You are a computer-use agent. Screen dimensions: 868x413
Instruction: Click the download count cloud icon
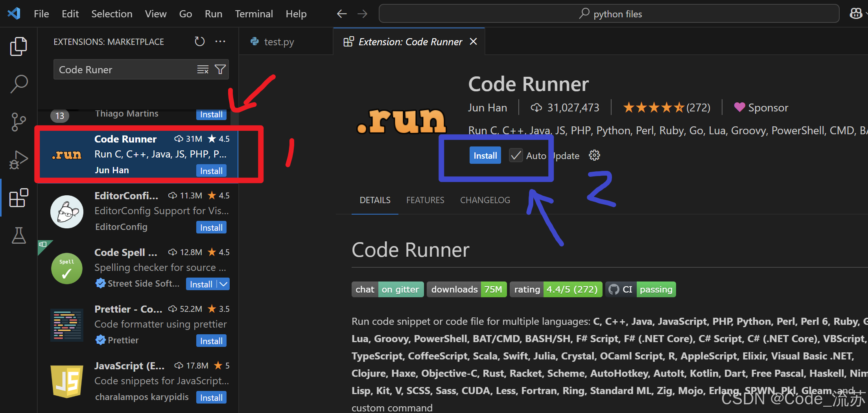tap(536, 107)
